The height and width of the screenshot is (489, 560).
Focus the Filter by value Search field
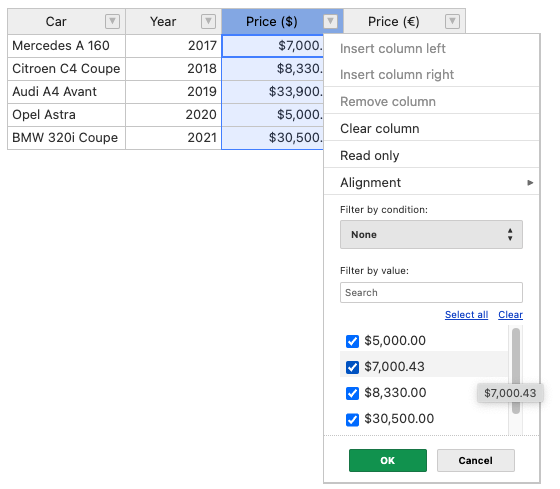point(431,293)
